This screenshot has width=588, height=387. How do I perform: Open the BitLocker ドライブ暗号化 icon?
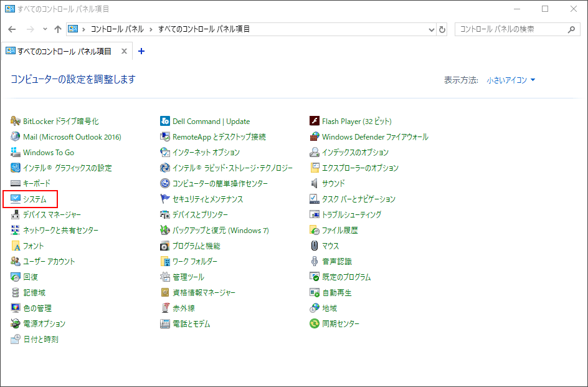pos(16,122)
